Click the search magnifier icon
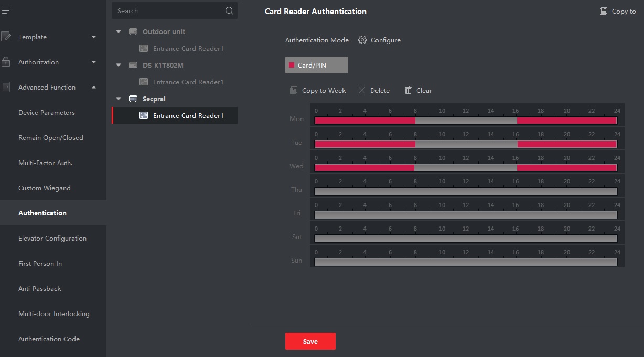Image resolution: width=644 pixels, height=357 pixels. (229, 11)
